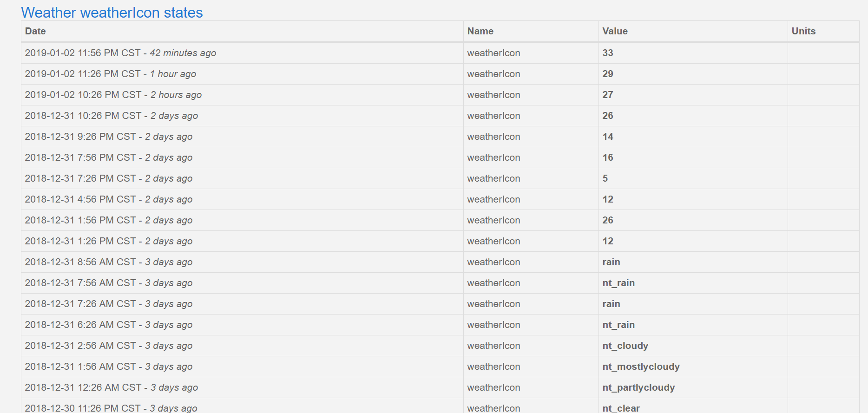Click the Name column header
Screen dimensions: 868x413
coord(480,31)
